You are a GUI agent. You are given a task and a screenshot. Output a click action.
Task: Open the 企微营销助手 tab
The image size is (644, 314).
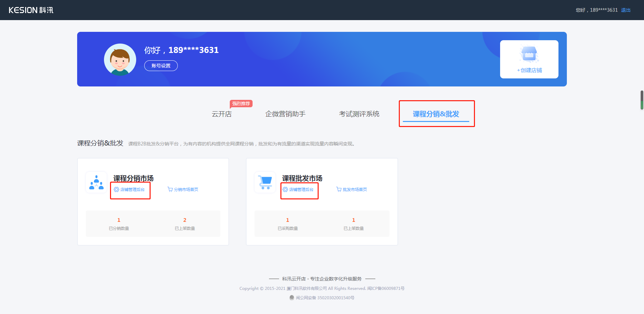click(285, 114)
